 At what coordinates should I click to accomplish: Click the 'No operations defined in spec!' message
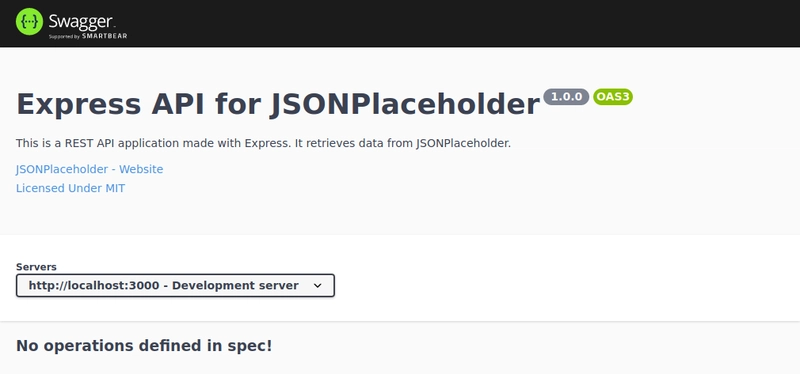144,345
